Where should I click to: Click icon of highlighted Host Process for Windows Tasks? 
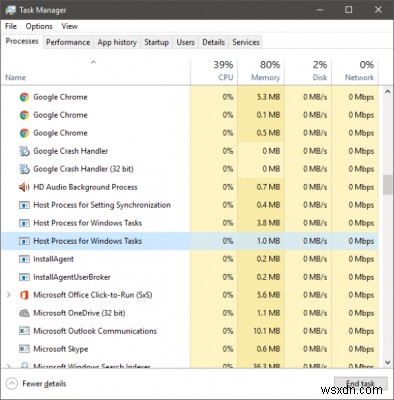coord(24,241)
